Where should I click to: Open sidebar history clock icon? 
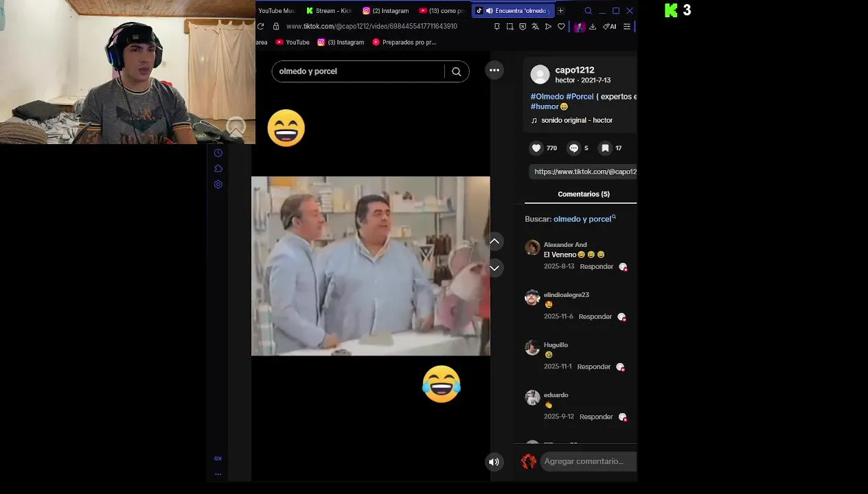(x=218, y=153)
